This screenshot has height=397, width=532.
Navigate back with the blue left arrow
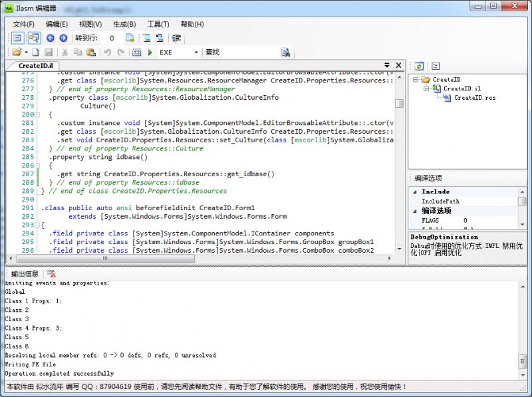[51, 38]
